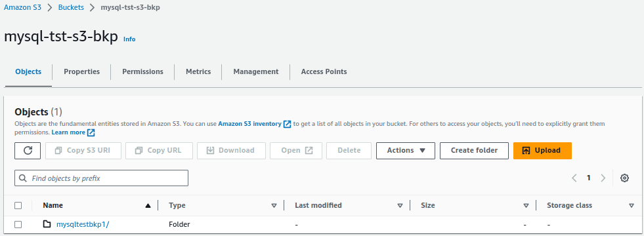Image resolution: width=644 pixels, height=236 pixels.
Task: Click page number 1 in pagination
Action: click(589, 178)
